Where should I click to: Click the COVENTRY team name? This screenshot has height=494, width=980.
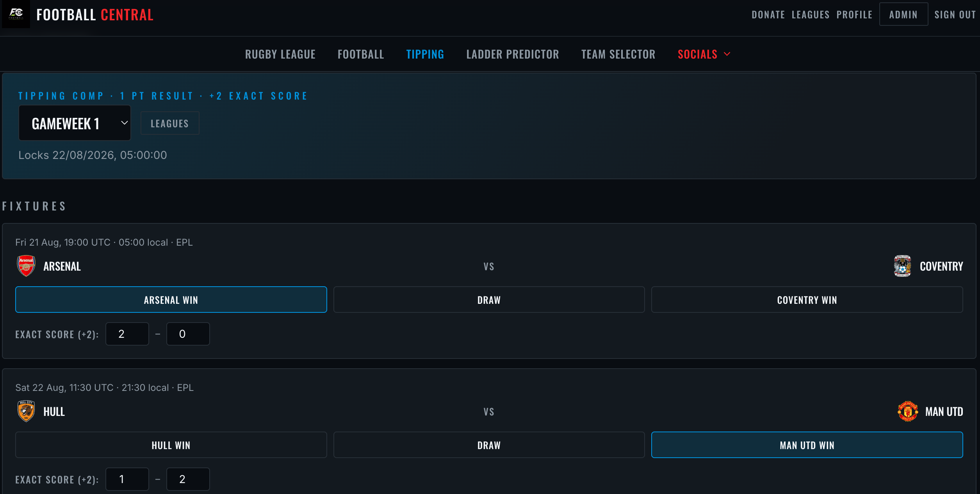coord(941,266)
